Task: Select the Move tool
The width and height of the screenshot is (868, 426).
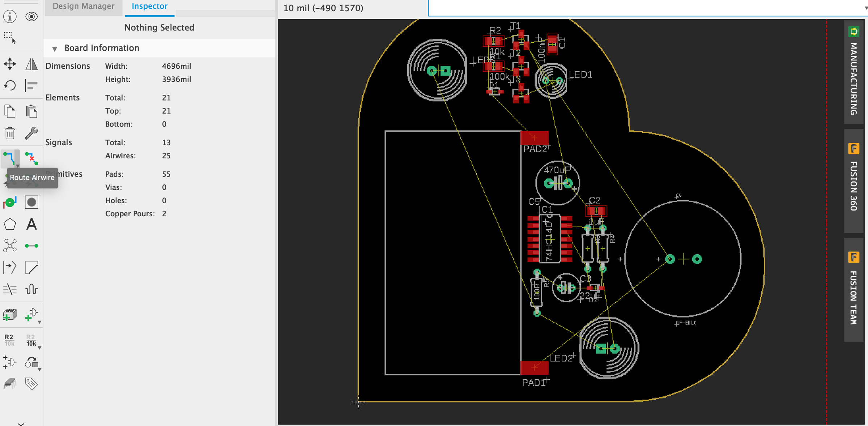Action: pos(10,64)
